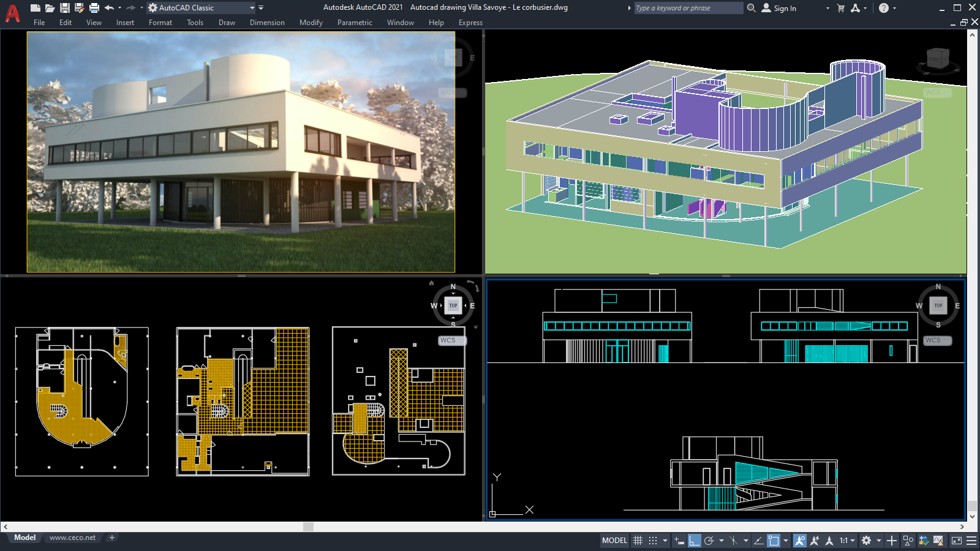
Task: Toggle polar tracking in status bar
Action: click(709, 541)
